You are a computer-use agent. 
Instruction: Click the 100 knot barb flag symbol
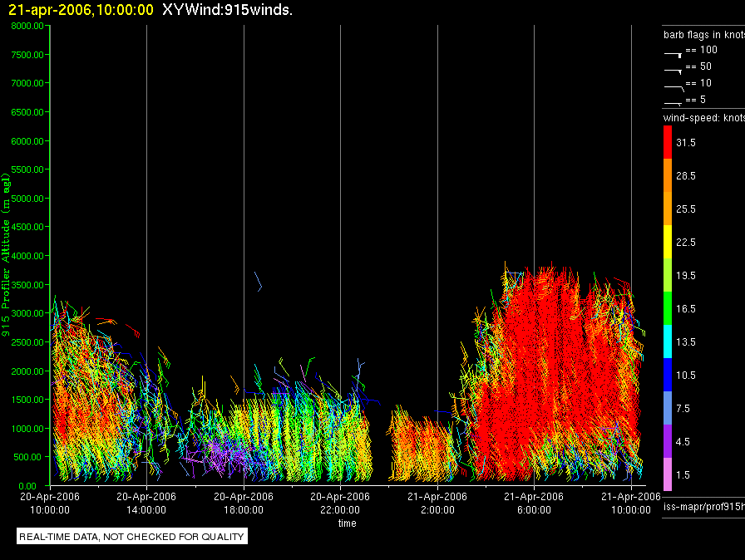[x=673, y=55]
